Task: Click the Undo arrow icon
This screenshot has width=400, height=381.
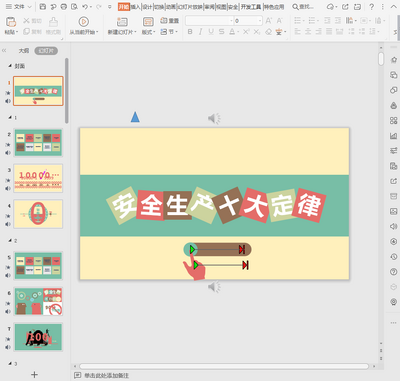Action: pos(85,7)
